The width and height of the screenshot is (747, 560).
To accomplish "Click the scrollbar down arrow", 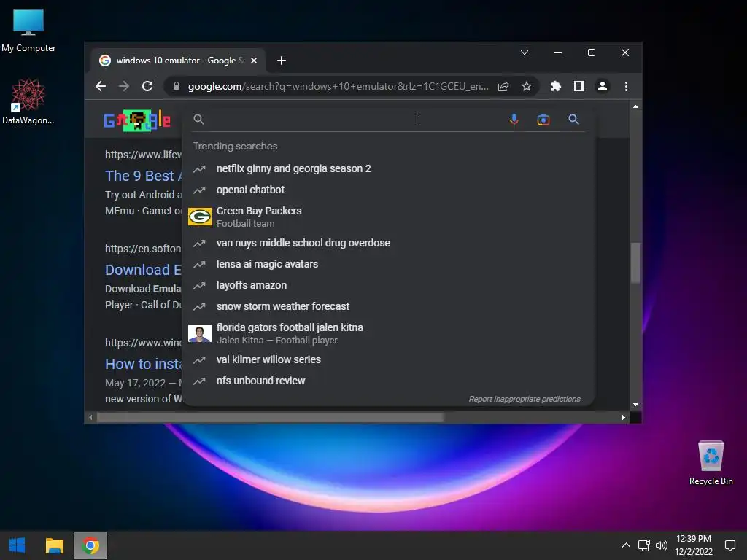I will click(635, 405).
